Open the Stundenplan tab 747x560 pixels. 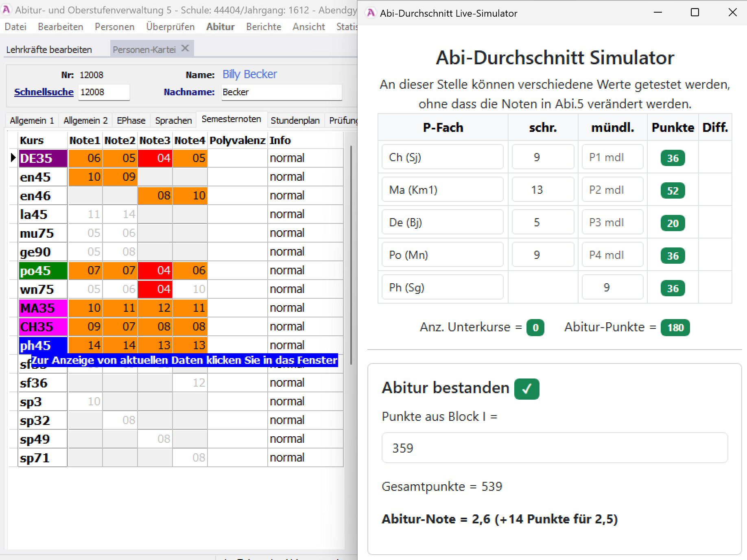tap(295, 120)
